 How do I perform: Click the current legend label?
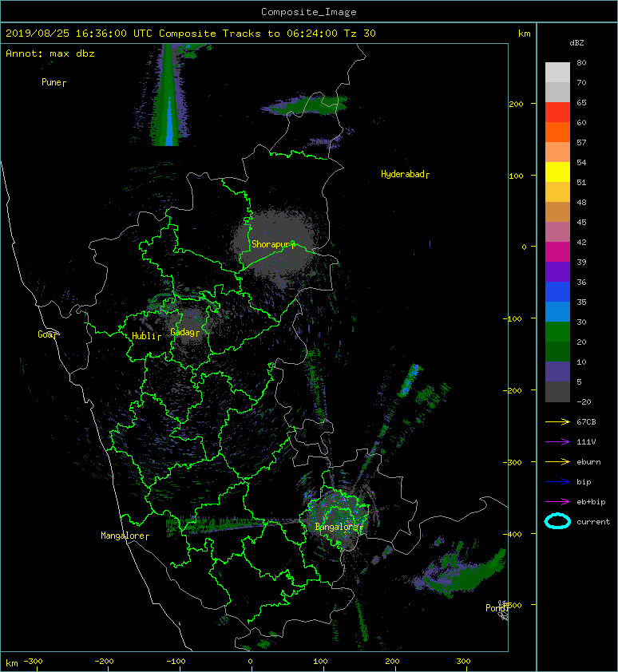(593, 522)
